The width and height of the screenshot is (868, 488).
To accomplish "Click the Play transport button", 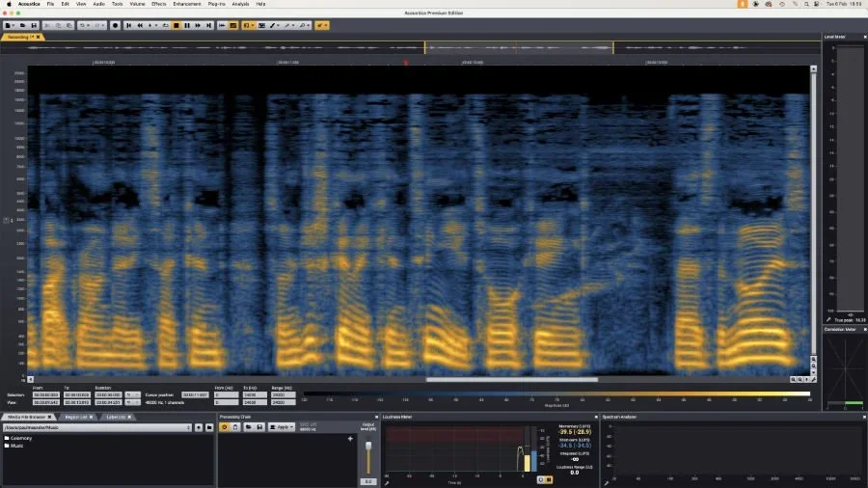I will coord(150,25).
